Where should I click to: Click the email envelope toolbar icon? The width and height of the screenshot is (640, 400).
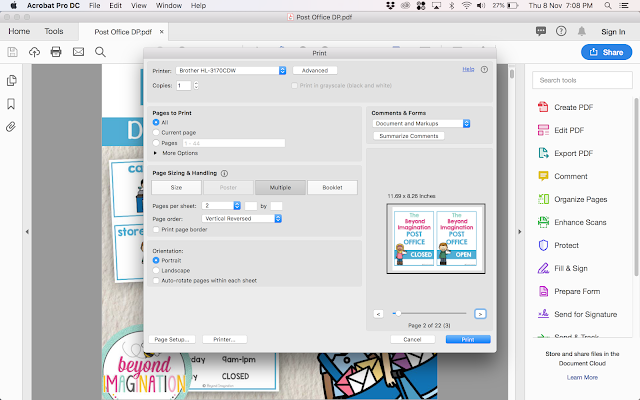coord(78,52)
